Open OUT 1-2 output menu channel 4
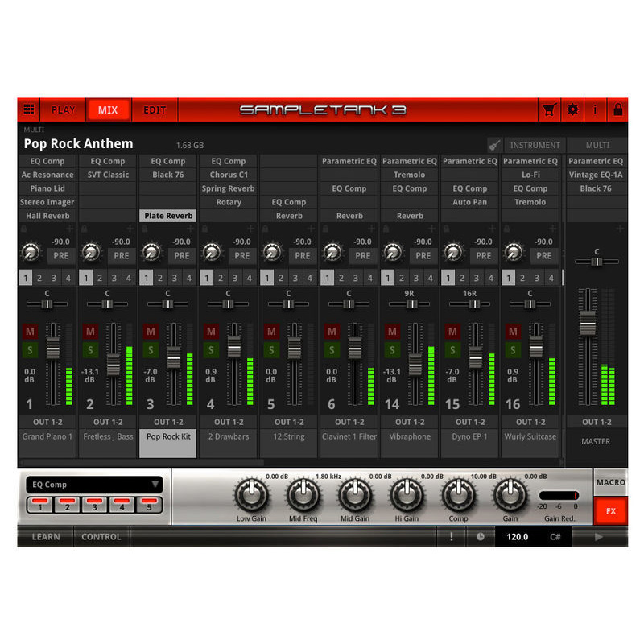 (x=229, y=422)
